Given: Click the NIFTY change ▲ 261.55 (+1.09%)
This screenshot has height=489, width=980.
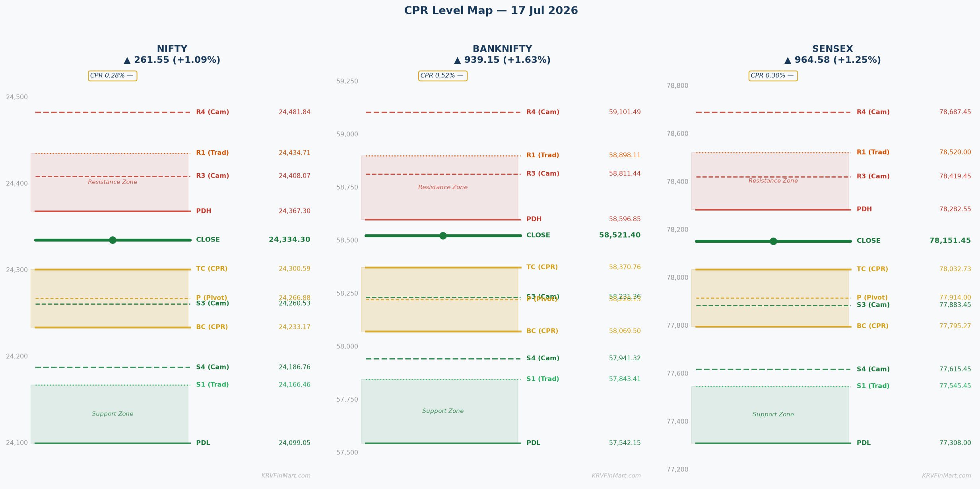Looking at the screenshot, I should point(172,60).
